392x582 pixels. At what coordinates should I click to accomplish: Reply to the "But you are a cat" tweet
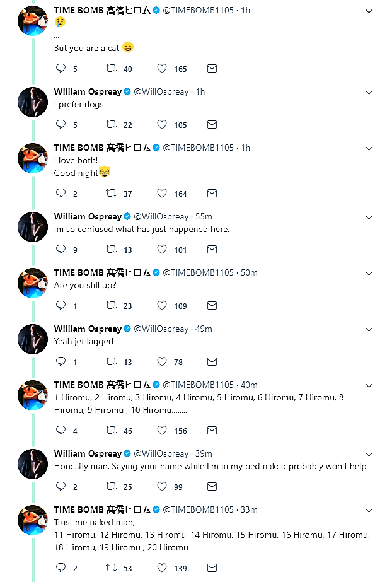(x=61, y=69)
